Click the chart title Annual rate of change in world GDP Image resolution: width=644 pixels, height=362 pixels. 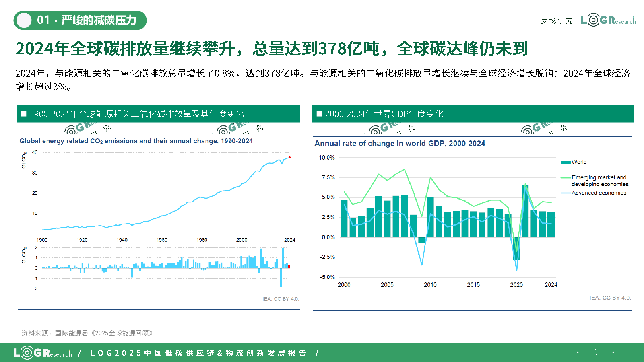coord(400,144)
